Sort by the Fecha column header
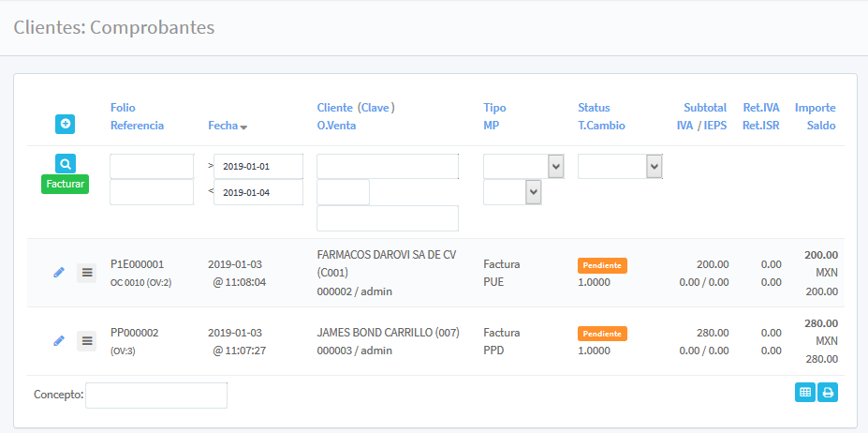Image resolution: width=868 pixels, height=433 pixels. [228, 126]
